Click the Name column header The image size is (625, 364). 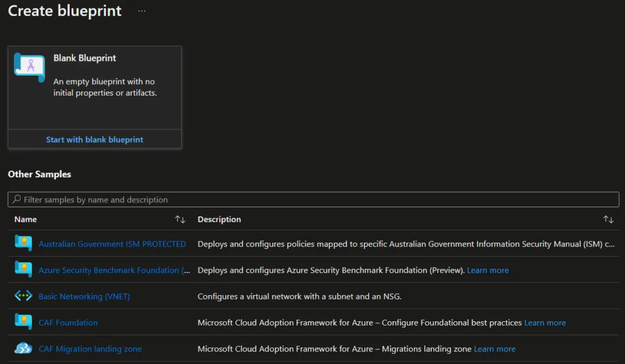coord(26,219)
